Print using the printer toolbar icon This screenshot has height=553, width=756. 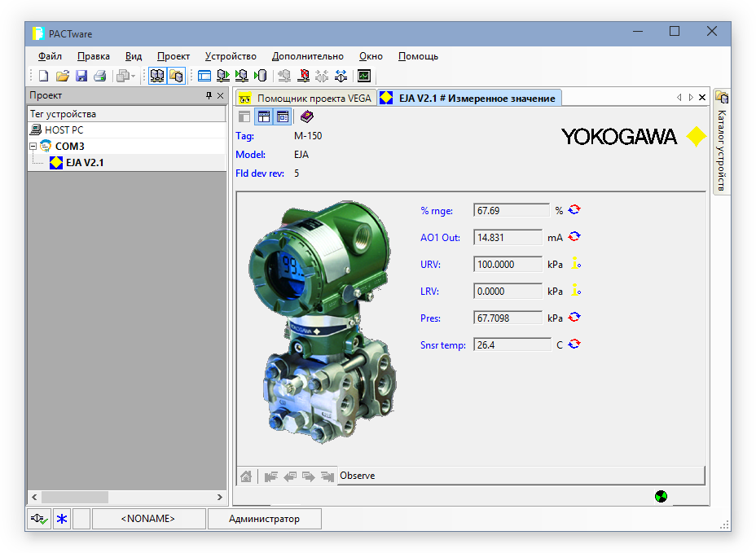click(x=100, y=76)
